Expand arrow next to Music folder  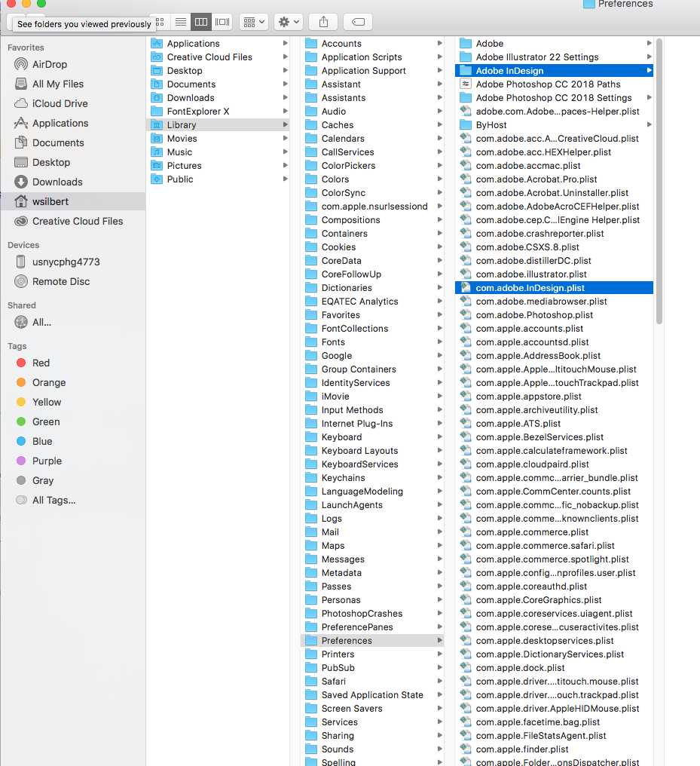pyautogui.click(x=285, y=152)
